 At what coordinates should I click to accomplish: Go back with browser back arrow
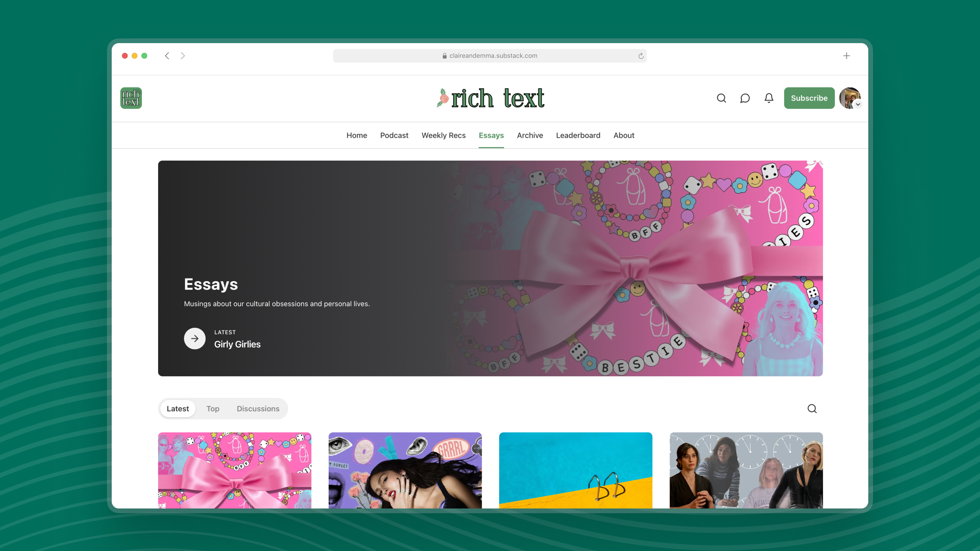click(x=167, y=56)
